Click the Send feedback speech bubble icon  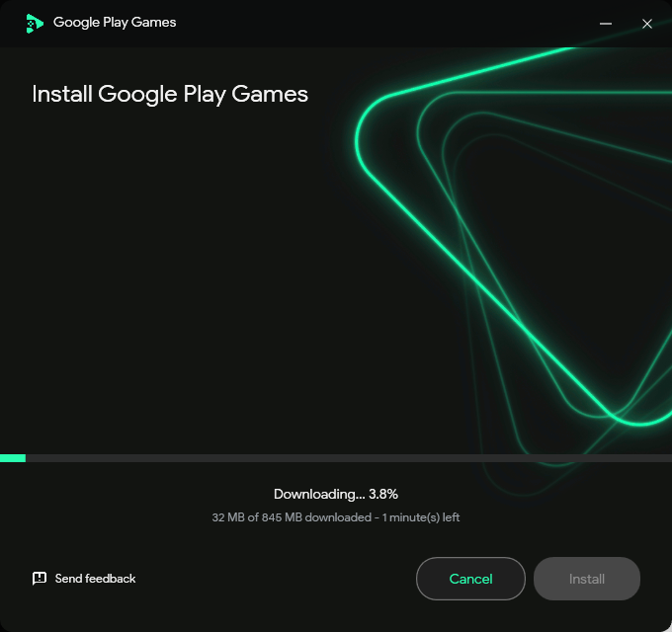[40, 579]
